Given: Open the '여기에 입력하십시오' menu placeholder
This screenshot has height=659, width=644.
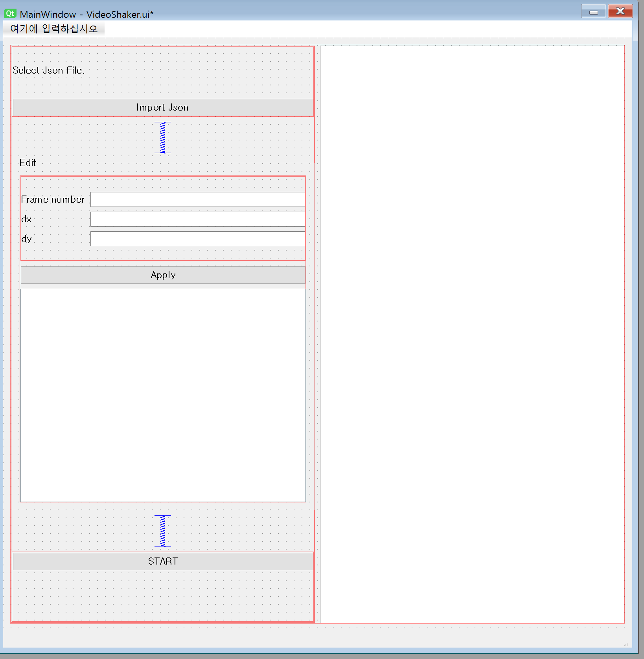Looking at the screenshot, I should click(x=54, y=29).
